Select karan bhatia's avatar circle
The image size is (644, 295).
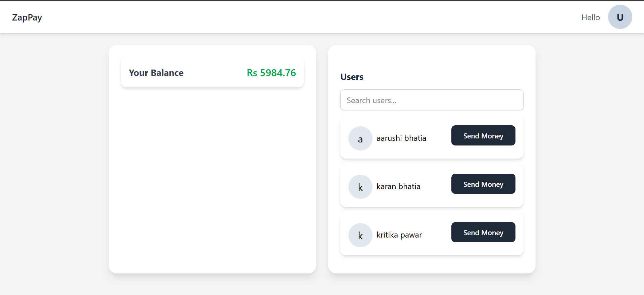pyautogui.click(x=360, y=187)
